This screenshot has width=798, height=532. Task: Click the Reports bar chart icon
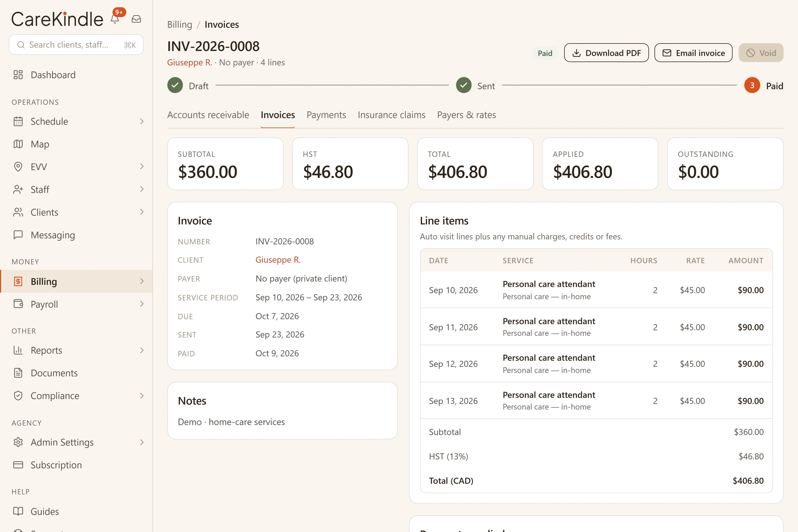(x=18, y=350)
